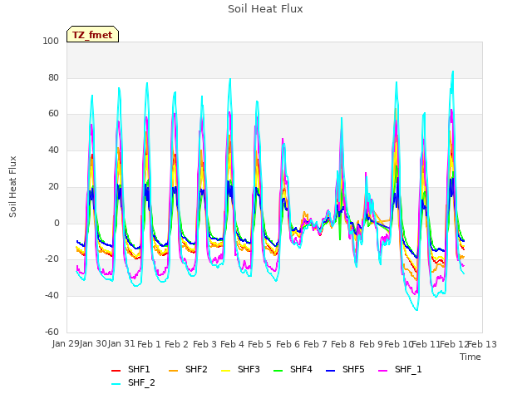Click the Jan 31 x-axis date label

click(121, 343)
